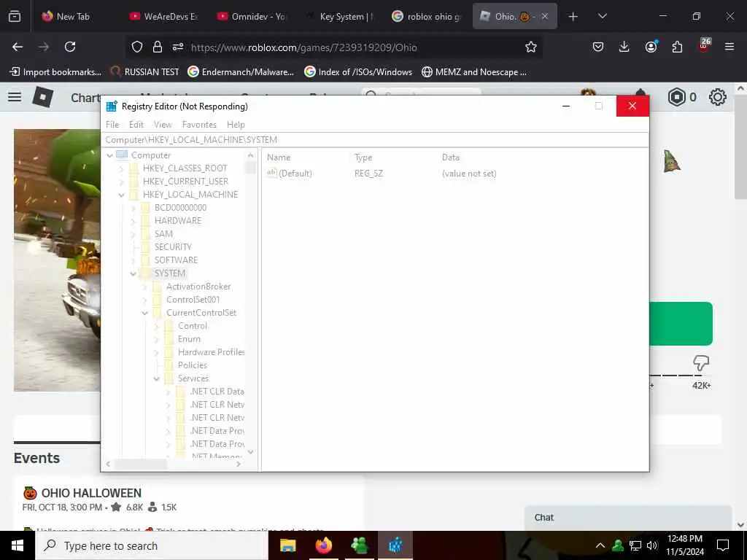Click the Save to Pocket icon

(598, 47)
